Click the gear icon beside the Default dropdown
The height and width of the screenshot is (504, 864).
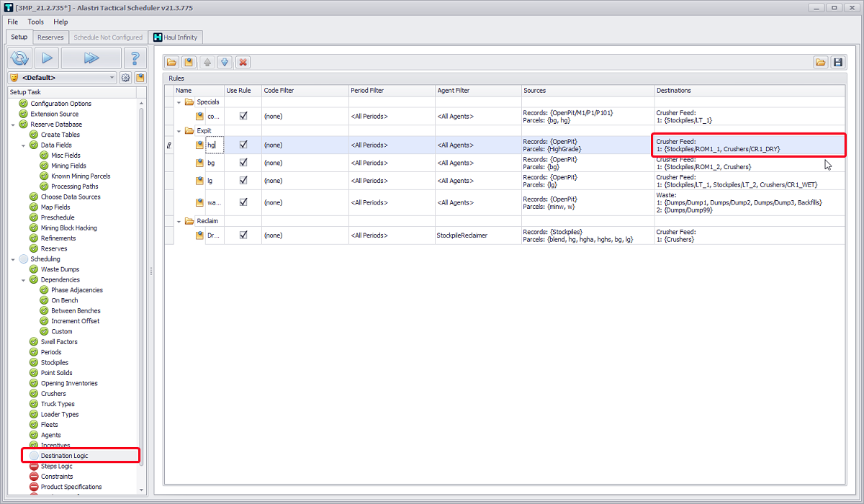(125, 78)
